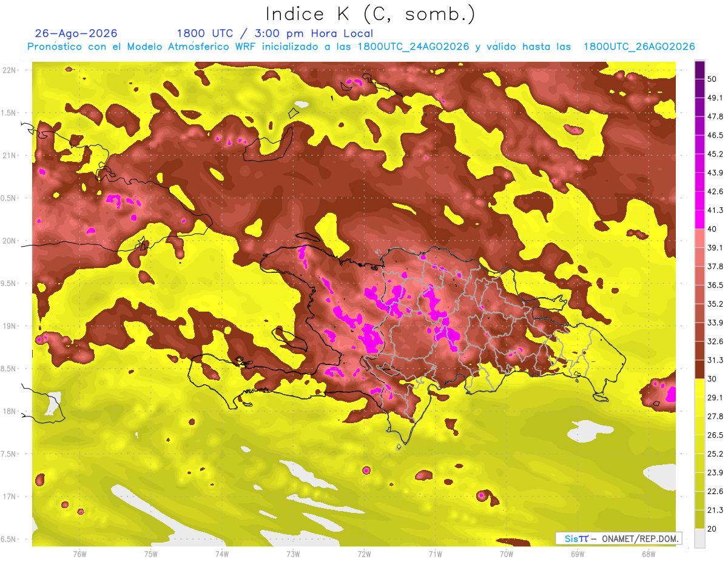Click the '68W' longitude label
Screen dimensions: 728x562
pos(649,554)
